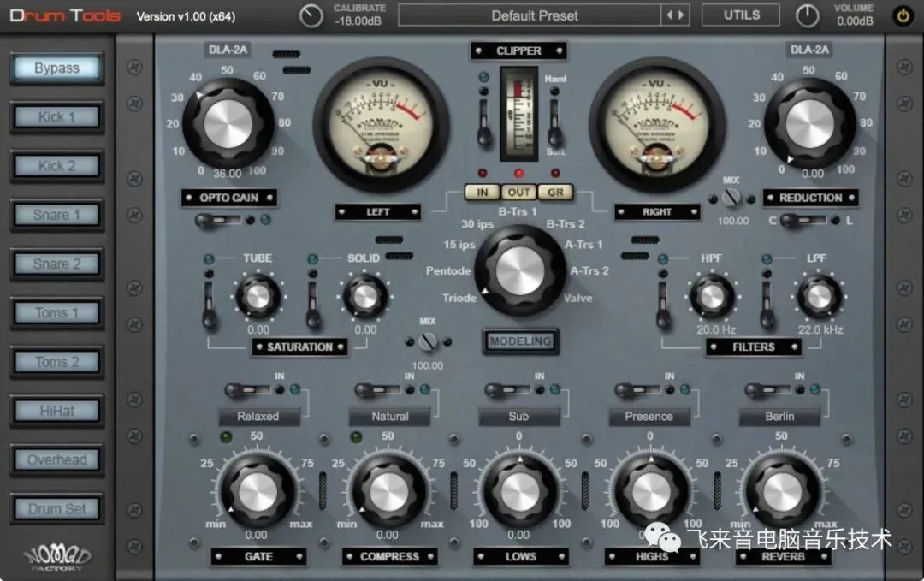Select the Toms 1 preset tab
The width and height of the screenshot is (924, 581).
pos(56,313)
